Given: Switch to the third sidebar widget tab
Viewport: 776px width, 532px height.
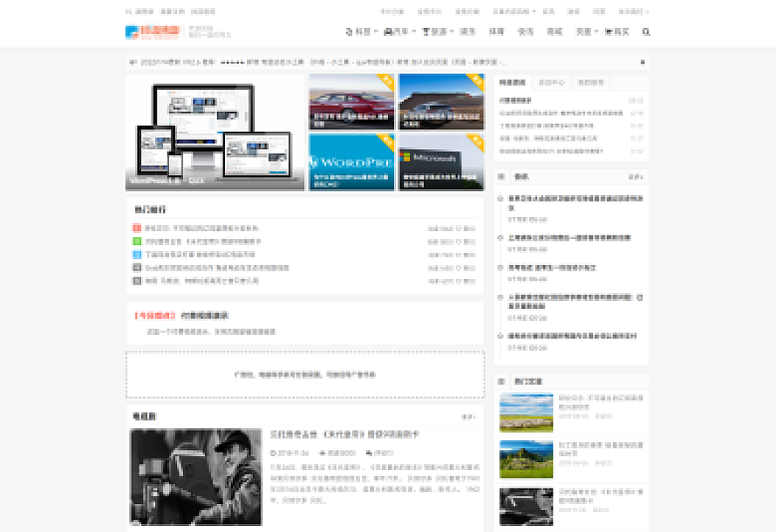Looking at the screenshot, I should 589,83.
